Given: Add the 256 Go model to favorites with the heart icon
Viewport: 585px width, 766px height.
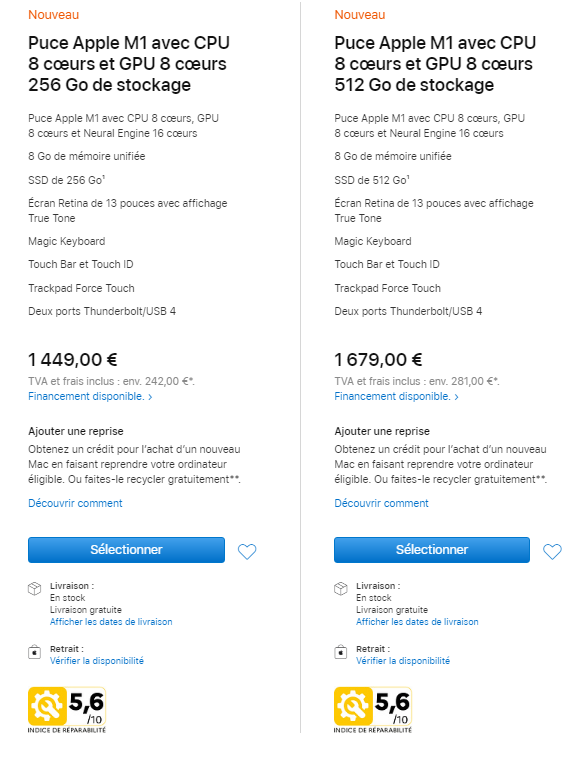Looking at the screenshot, I should pyautogui.click(x=247, y=552).
